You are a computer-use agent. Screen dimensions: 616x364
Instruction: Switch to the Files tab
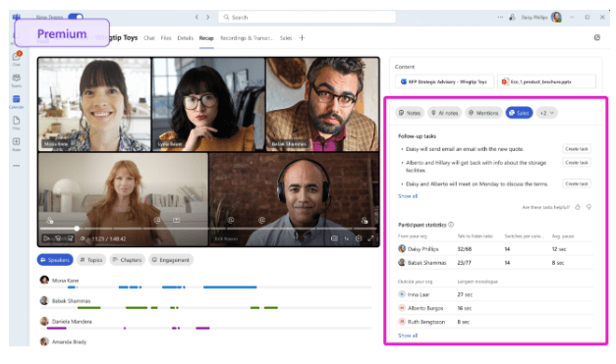(x=166, y=38)
